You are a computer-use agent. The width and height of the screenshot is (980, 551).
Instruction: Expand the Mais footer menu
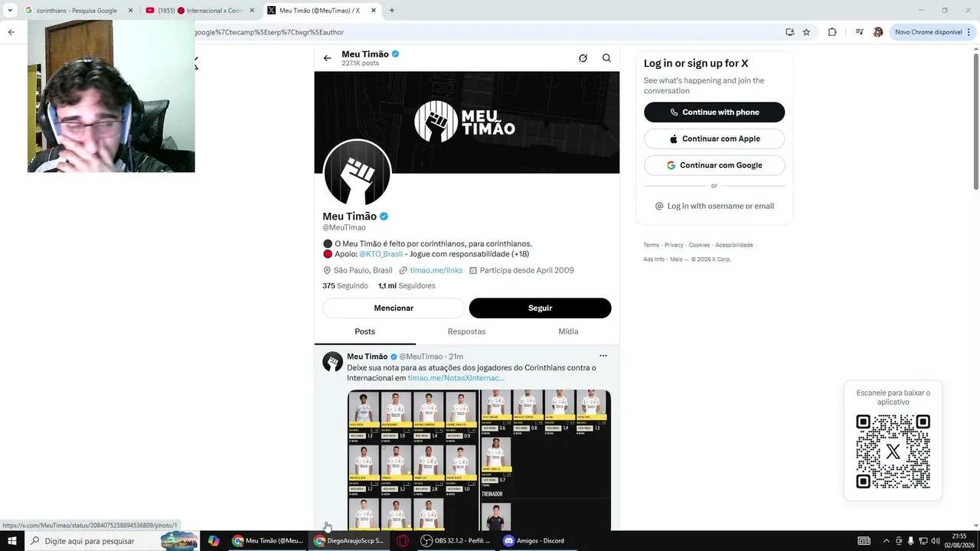point(679,259)
